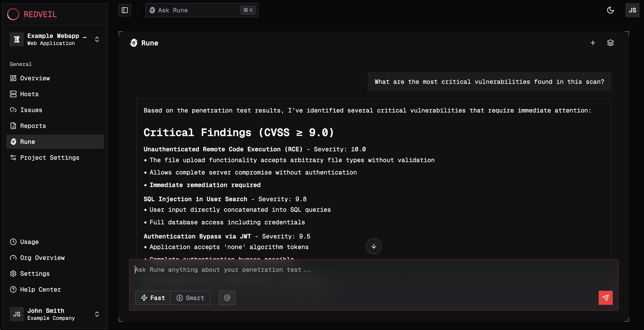Viewport: 644px width, 330px height.
Task: Open the Reports section
Action: tap(33, 126)
